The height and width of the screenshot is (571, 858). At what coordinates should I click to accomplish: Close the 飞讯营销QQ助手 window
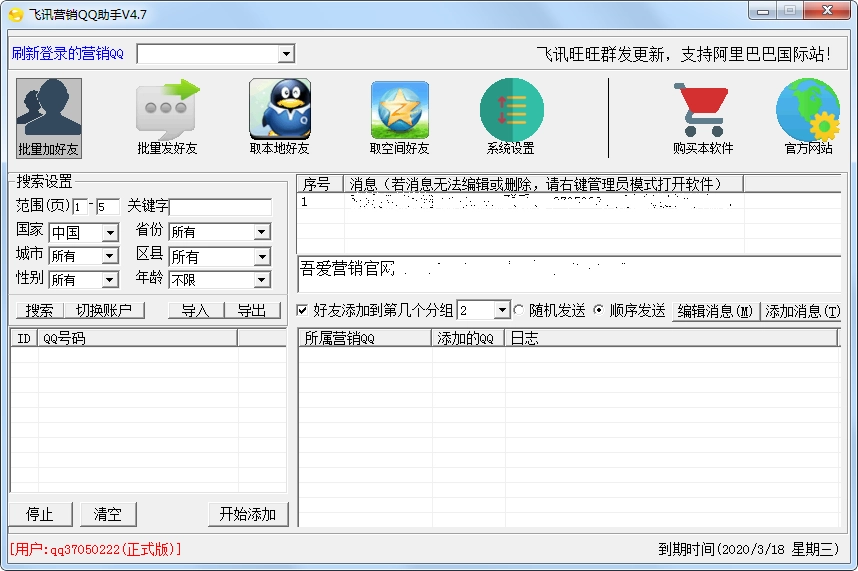[x=827, y=11]
